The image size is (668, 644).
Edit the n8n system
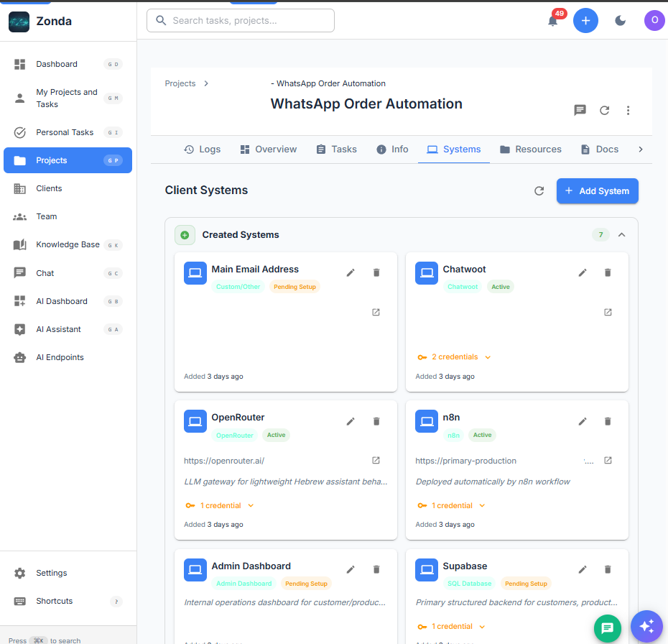[x=583, y=421]
